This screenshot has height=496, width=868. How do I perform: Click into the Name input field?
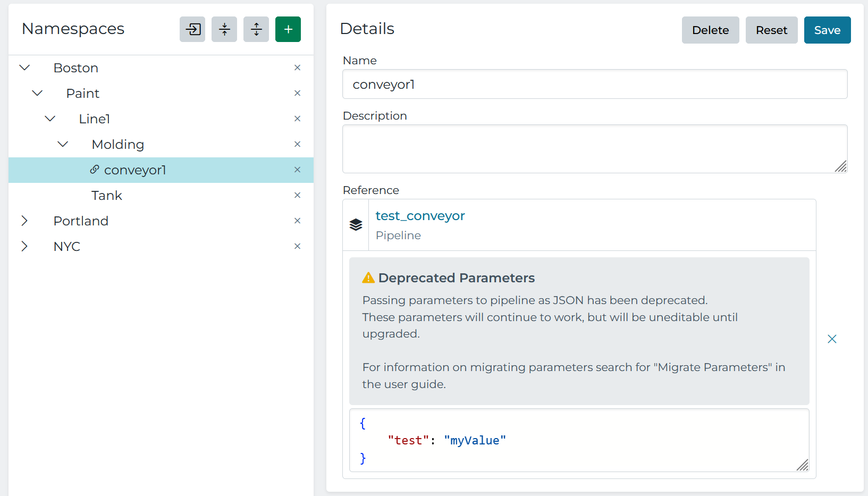tap(595, 84)
